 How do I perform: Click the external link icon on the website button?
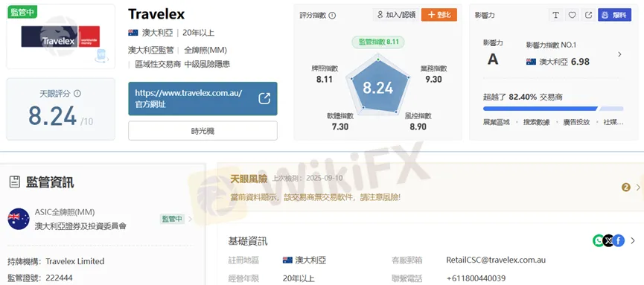(x=264, y=98)
